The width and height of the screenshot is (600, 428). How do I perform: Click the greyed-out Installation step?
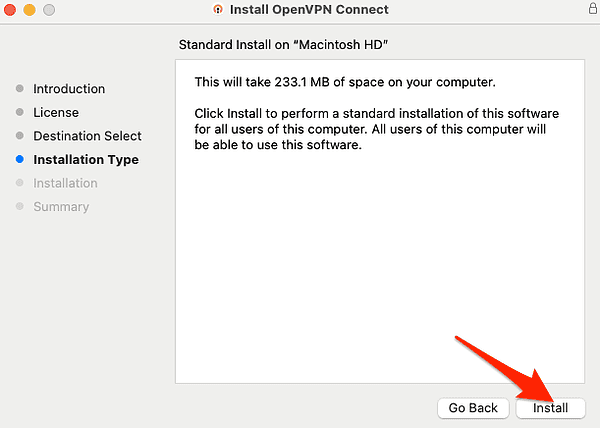pos(65,183)
